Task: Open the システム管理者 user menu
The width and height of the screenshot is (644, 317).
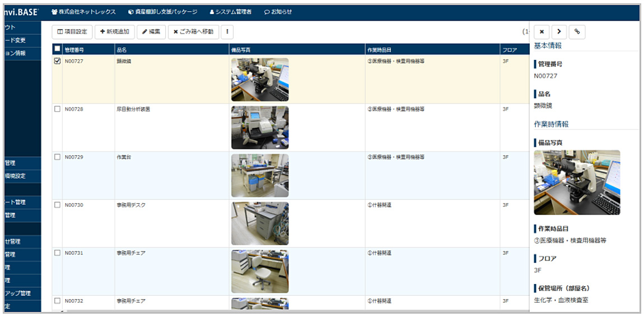Action: click(x=230, y=12)
